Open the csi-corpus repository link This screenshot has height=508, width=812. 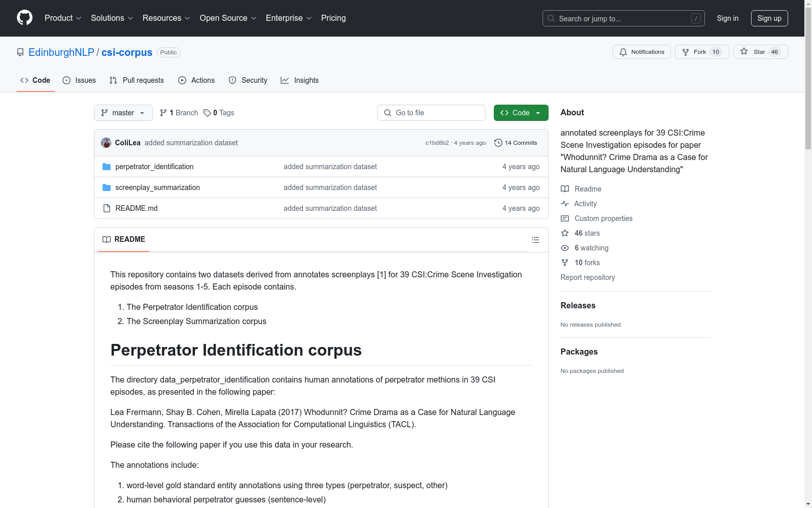point(127,52)
